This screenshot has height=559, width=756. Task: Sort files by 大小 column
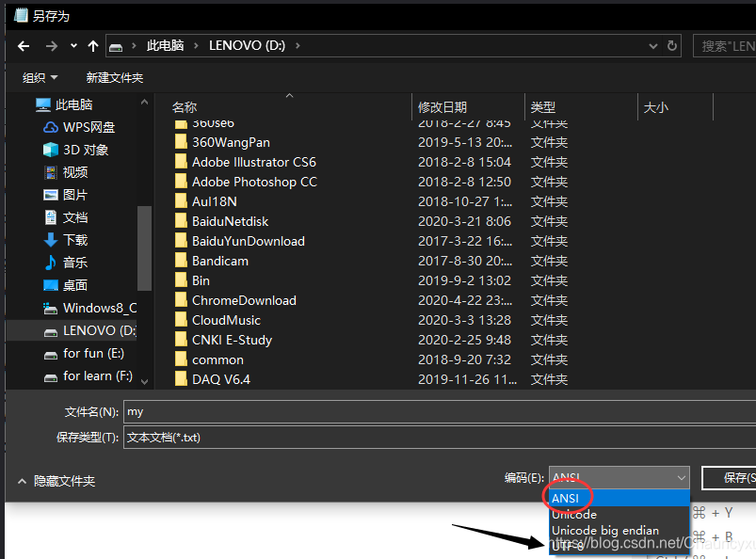(x=655, y=107)
